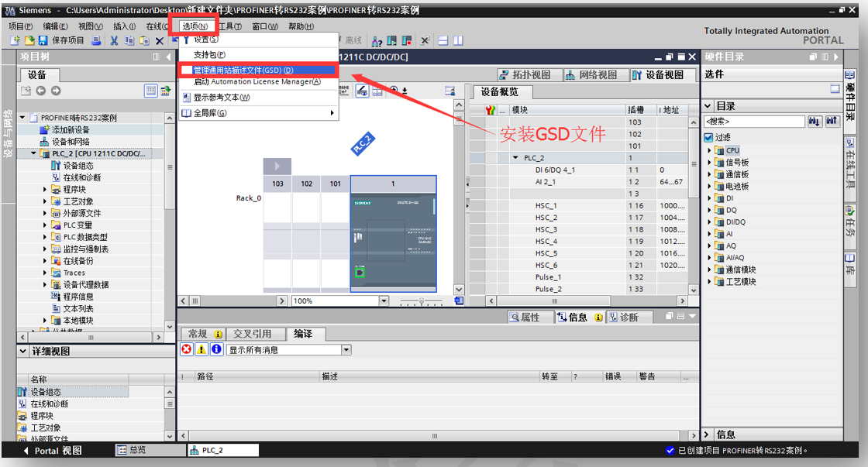Print using the toolbar printer icon
This screenshot has width=868, height=467.
click(x=96, y=40)
